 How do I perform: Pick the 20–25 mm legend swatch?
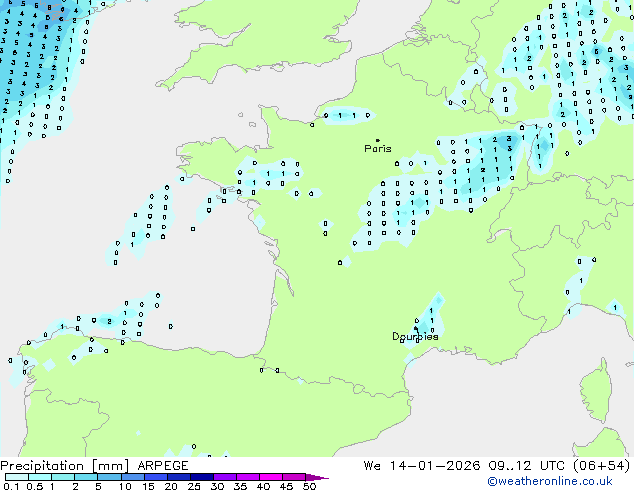point(179,477)
